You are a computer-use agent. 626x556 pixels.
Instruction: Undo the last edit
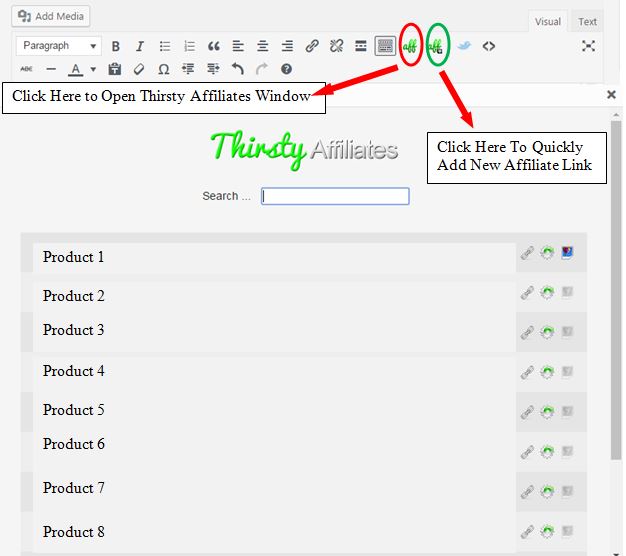(238, 69)
